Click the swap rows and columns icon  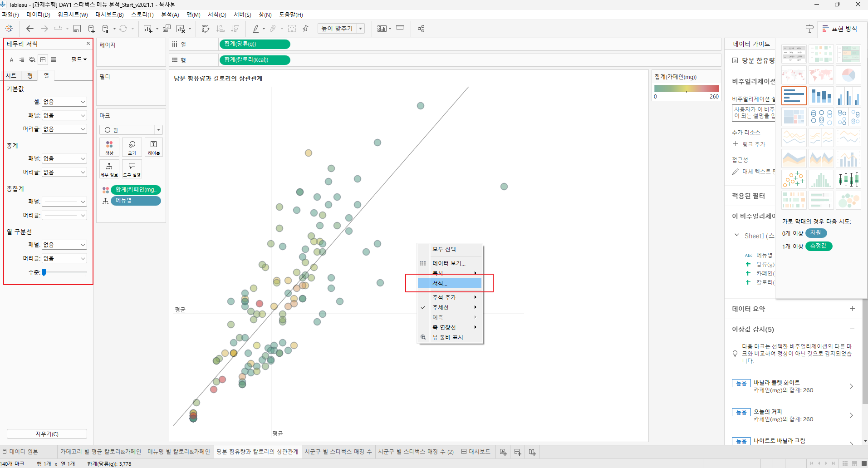coord(206,29)
